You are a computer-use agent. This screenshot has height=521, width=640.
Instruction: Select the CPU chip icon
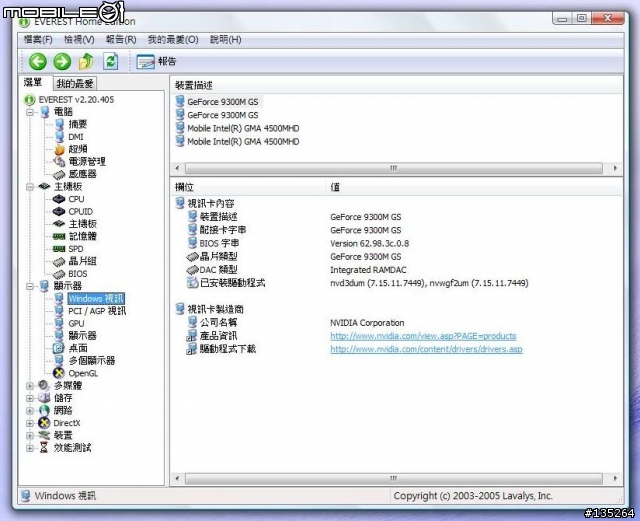coord(59,199)
